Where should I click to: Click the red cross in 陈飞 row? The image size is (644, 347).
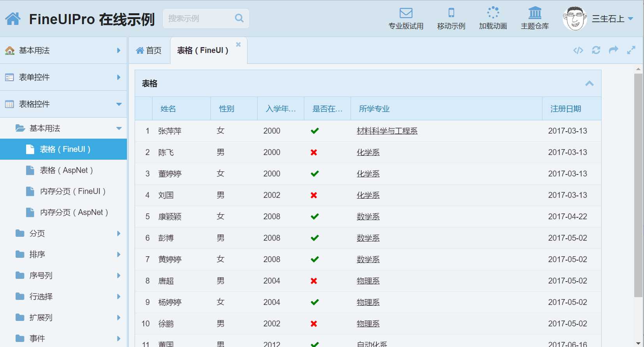[x=314, y=152]
